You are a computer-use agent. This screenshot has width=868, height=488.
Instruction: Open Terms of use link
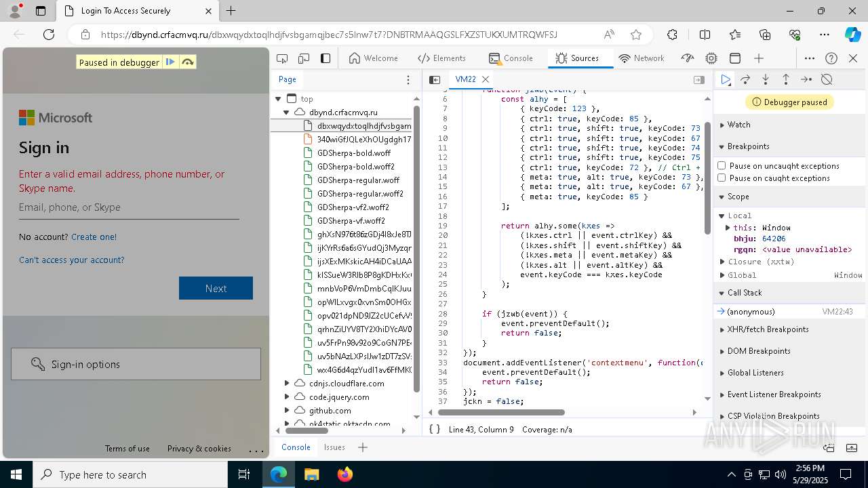(x=127, y=449)
